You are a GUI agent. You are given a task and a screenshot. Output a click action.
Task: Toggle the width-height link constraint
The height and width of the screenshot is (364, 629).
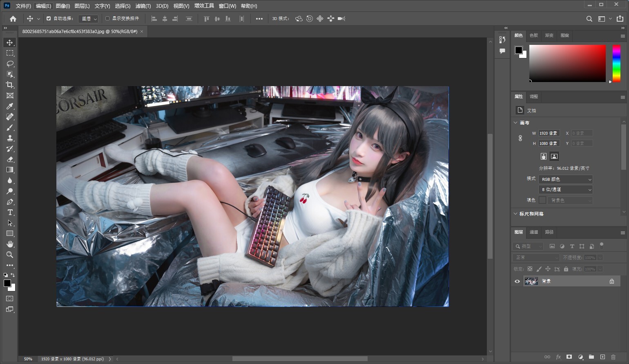click(520, 138)
